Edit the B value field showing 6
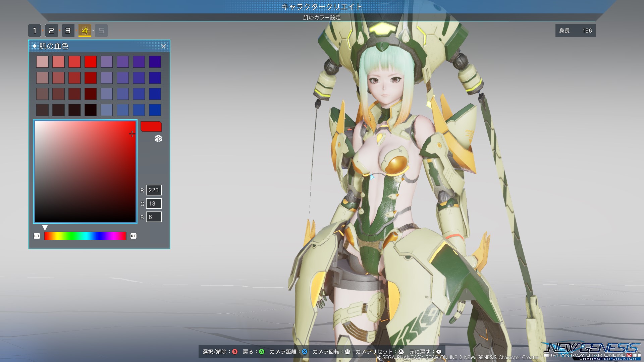The image size is (644, 362). [154, 217]
